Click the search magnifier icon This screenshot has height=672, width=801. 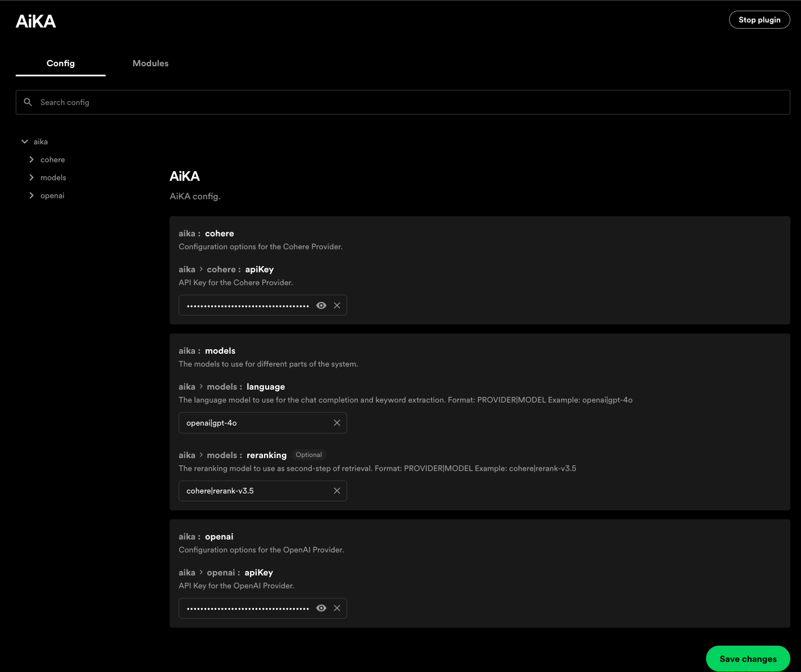(x=28, y=102)
